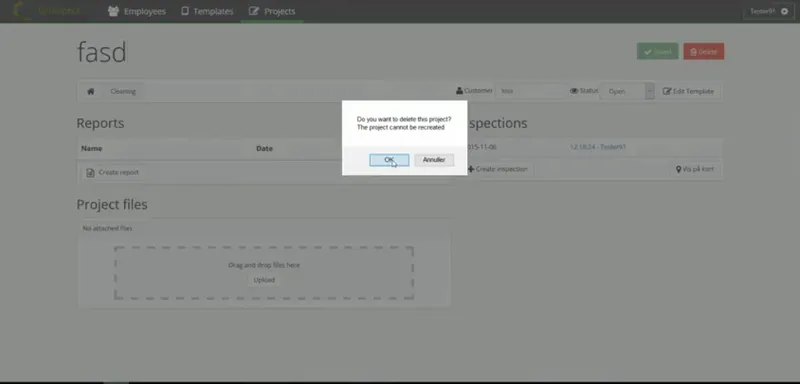Click the Employees people icon
The height and width of the screenshot is (384, 800).
113,11
